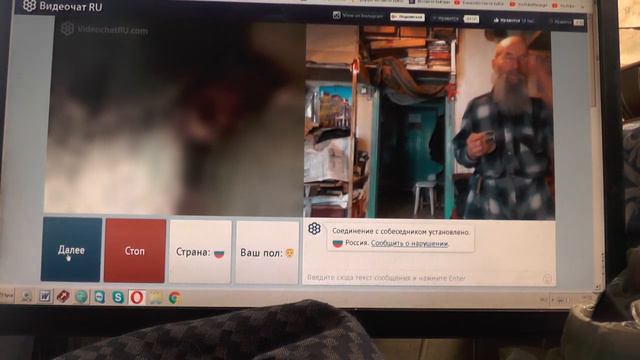This screenshot has height=360, width=640.
Task: Click the partner's webcam video
Action: pos(430,122)
